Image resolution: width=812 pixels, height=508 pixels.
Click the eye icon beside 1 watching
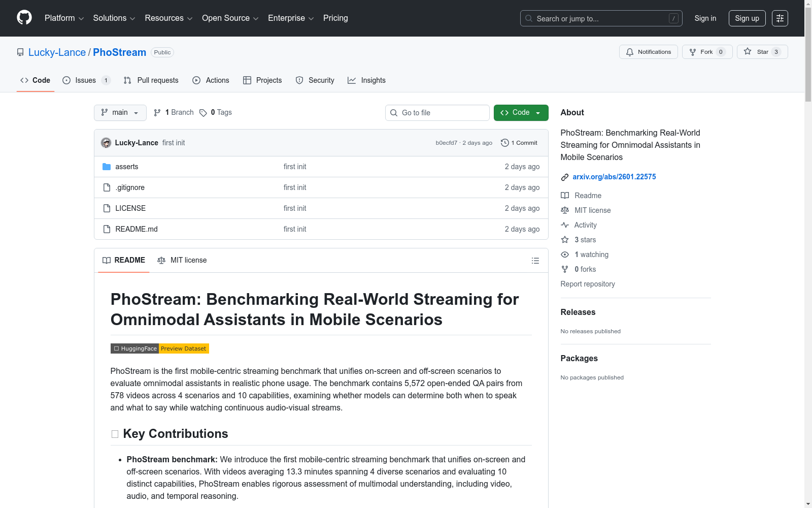564,255
